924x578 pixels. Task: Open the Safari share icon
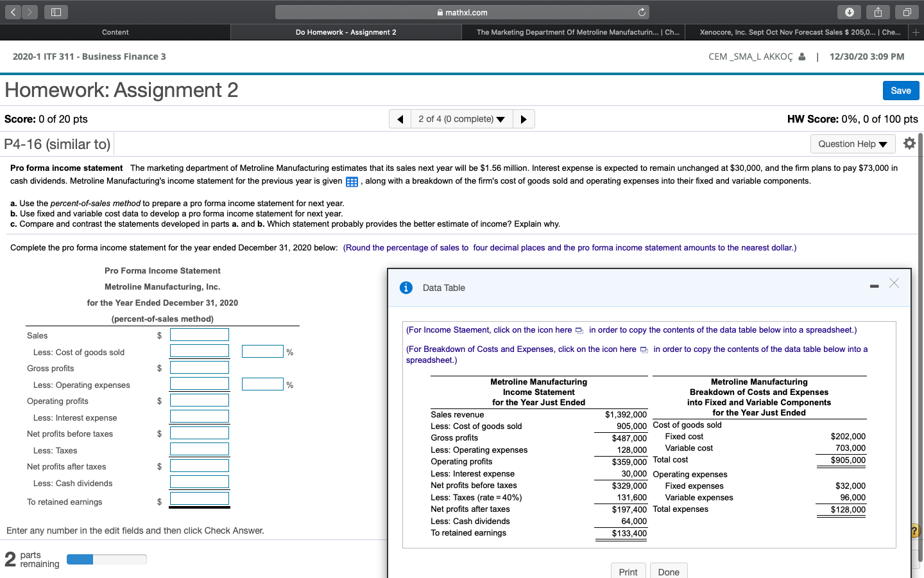click(x=878, y=12)
